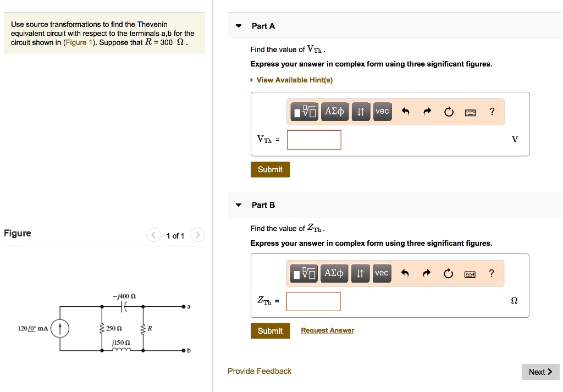Image resolution: width=563 pixels, height=392 pixels.
Task: Submit the Part B answer
Action: (x=270, y=331)
